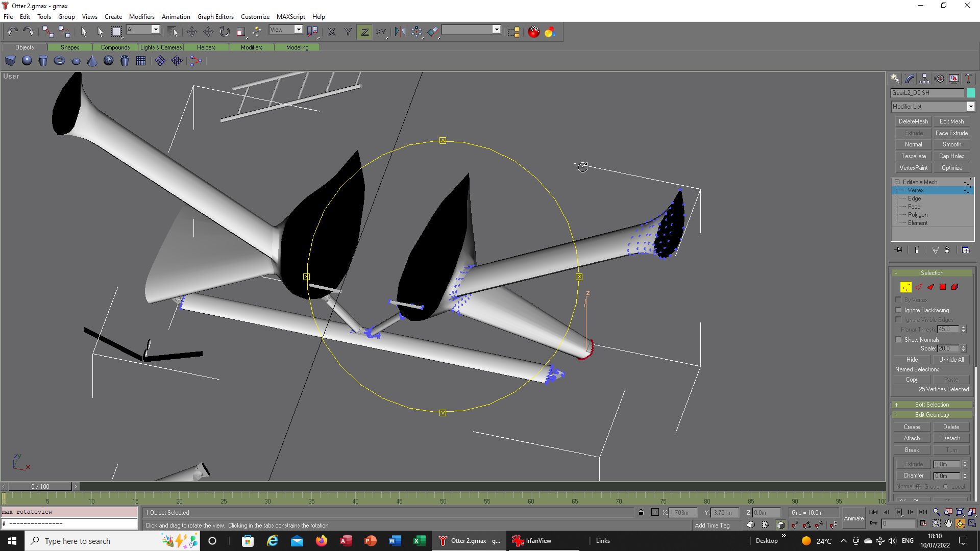Open the Hierarchy command panel
Screen dimensions: 980x551
click(924, 79)
